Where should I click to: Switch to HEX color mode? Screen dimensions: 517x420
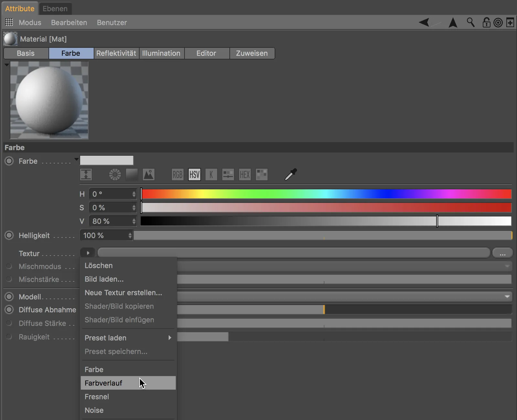coord(245,175)
